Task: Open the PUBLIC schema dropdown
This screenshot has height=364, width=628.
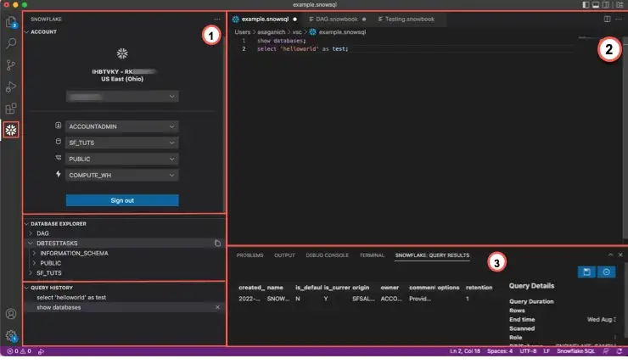Action: (x=122, y=159)
